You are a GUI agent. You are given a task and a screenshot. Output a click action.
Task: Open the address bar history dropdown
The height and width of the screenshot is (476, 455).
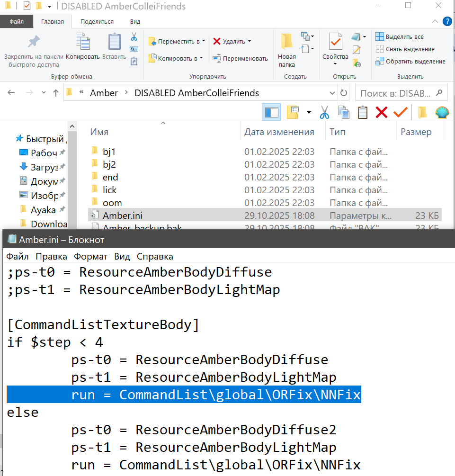(x=332, y=93)
